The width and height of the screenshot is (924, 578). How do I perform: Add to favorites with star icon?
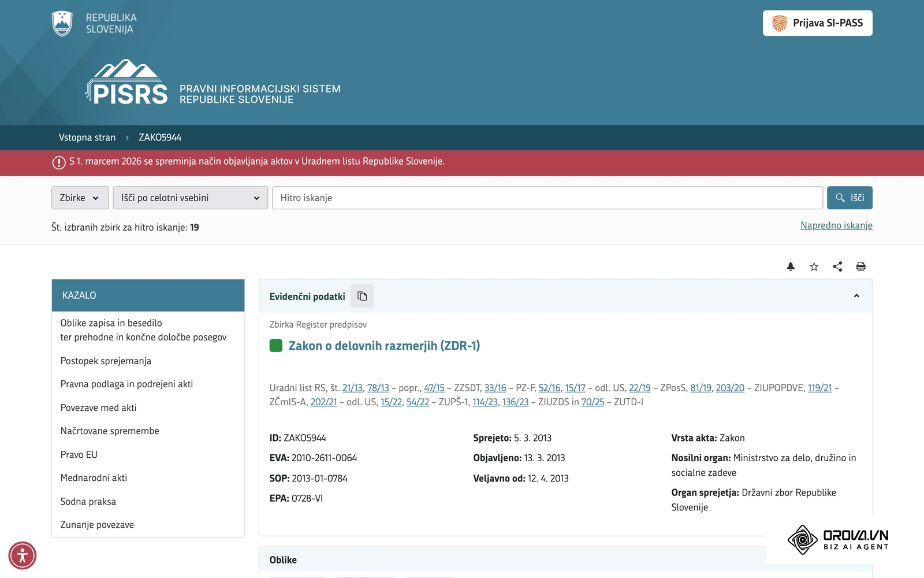pos(814,266)
